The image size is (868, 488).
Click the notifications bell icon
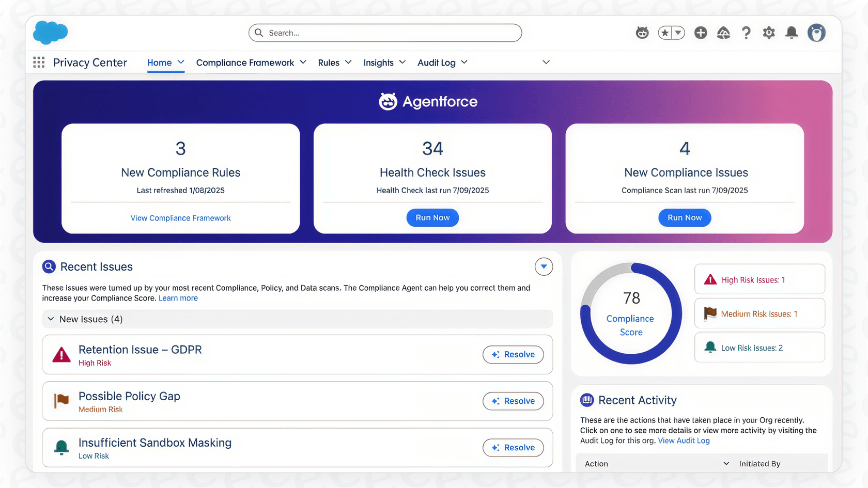click(792, 33)
